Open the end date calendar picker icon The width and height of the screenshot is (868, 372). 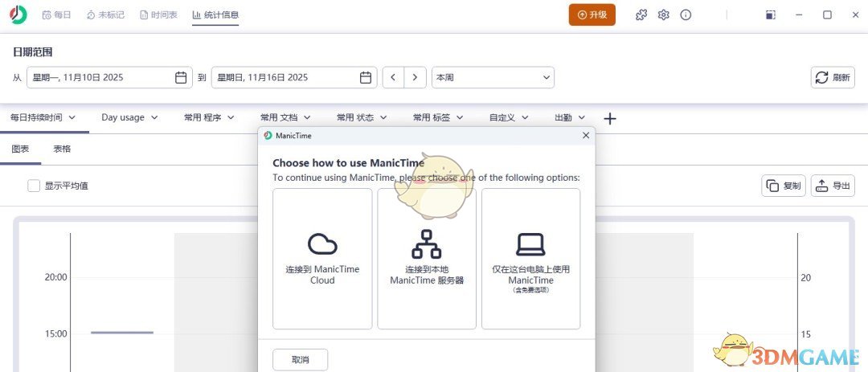pos(366,77)
